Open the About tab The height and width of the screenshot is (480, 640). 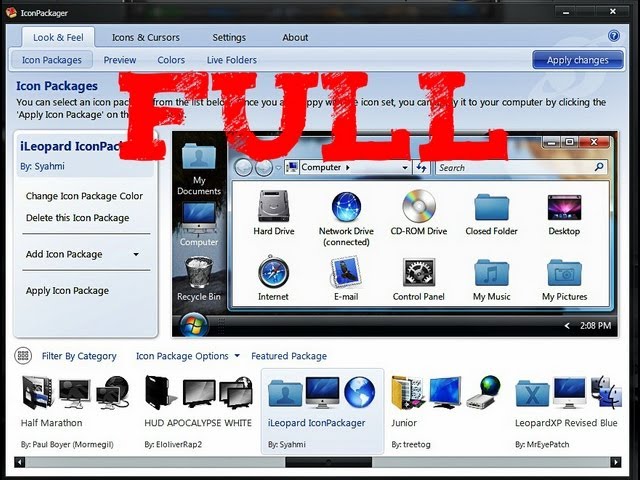pos(295,38)
